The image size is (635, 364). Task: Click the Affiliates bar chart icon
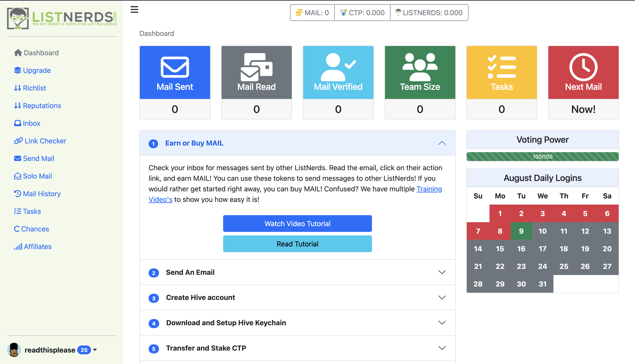pyautogui.click(x=18, y=246)
